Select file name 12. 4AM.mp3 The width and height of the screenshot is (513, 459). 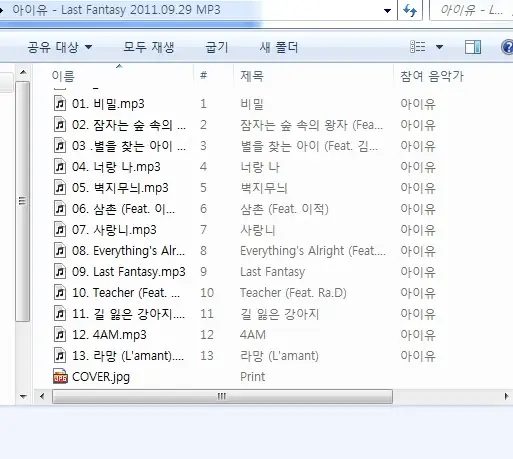click(x=109, y=335)
